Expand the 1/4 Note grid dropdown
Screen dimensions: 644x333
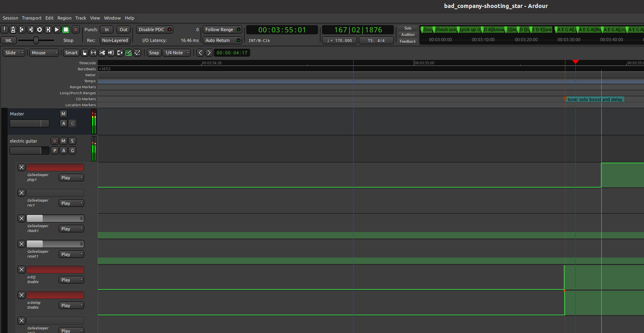click(x=177, y=53)
